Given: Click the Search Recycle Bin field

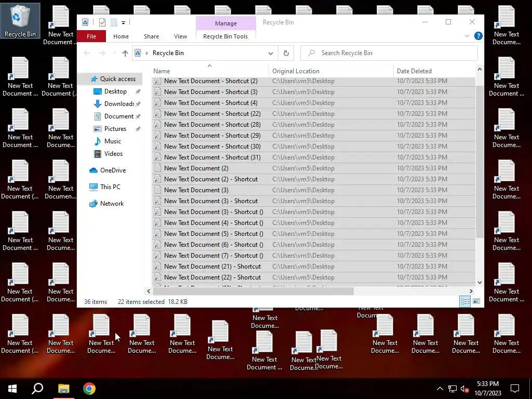Looking at the screenshot, I should point(389,53).
